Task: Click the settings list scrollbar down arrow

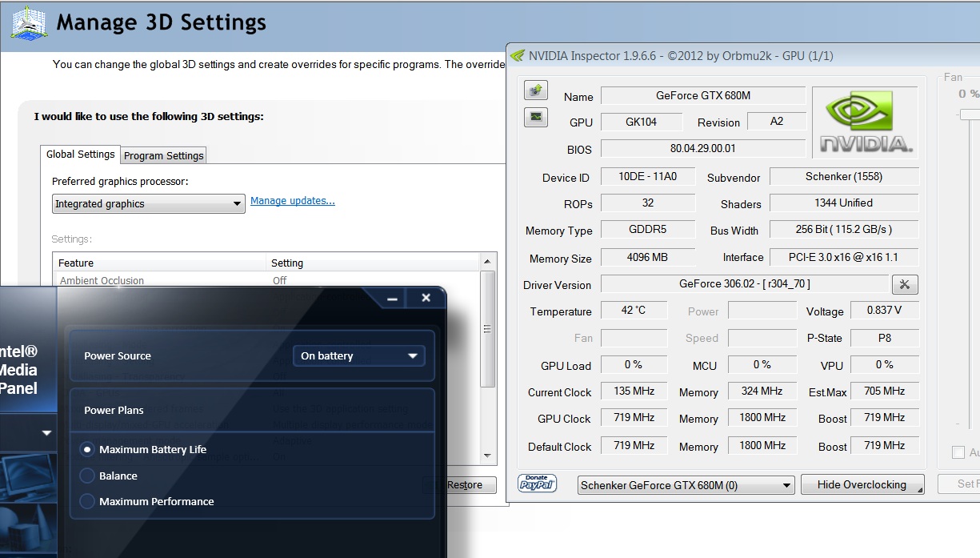Action: coord(487,456)
